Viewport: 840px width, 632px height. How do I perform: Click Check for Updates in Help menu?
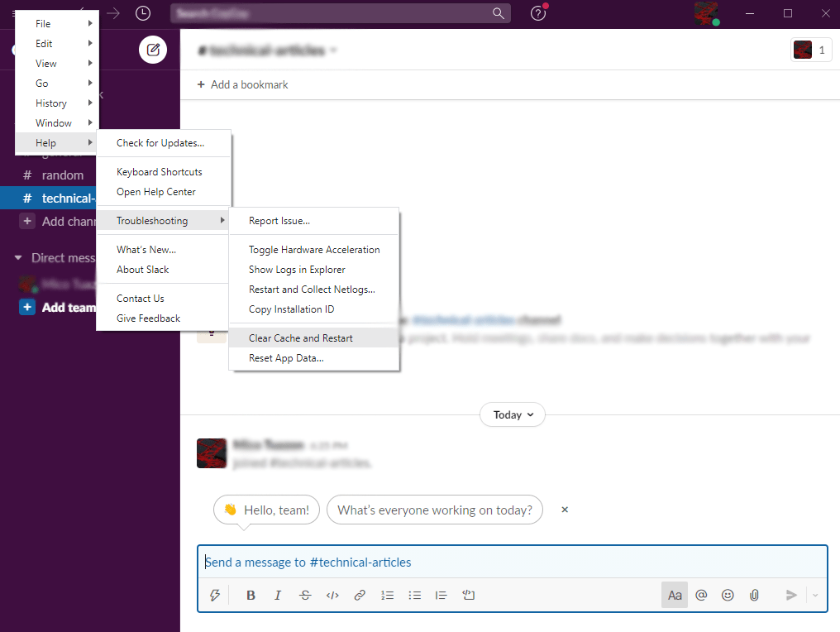pyautogui.click(x=160, y=142)
